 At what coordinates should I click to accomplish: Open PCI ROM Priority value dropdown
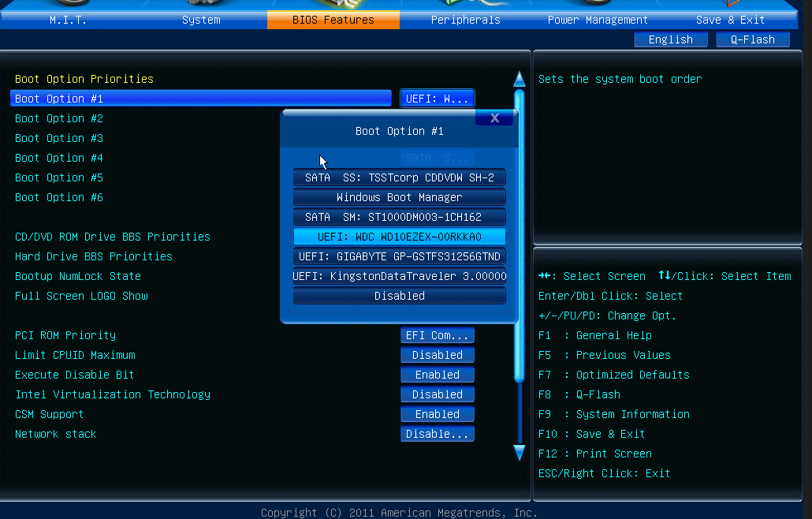[437, 335]
